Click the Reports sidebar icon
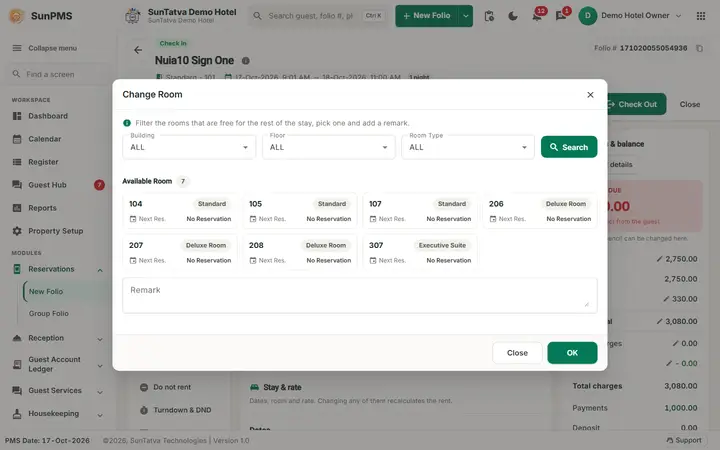The height and width of the screenshot is (450, 720). 17,208
